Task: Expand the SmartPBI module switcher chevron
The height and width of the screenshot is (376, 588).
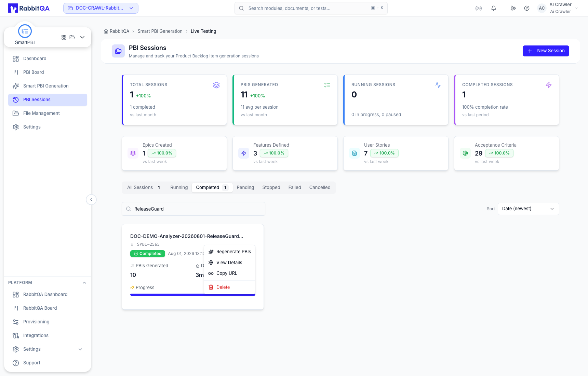Action: [x=82, y=37]
